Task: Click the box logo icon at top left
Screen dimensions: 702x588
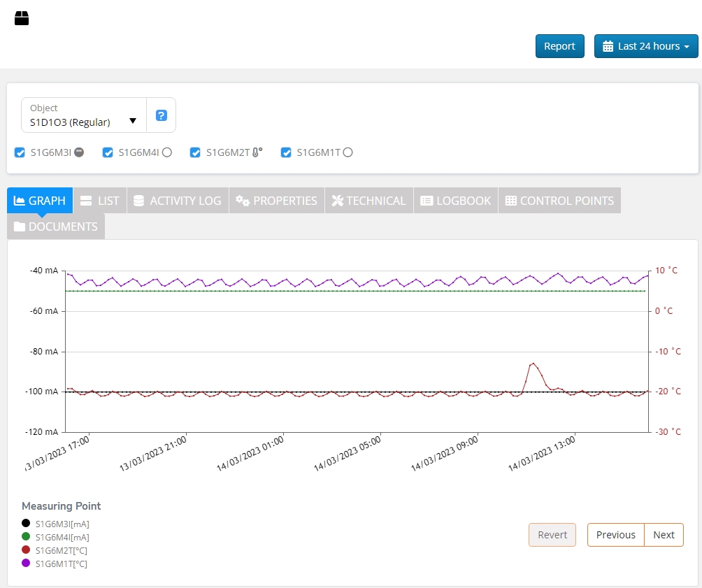Action: point(22,18)
